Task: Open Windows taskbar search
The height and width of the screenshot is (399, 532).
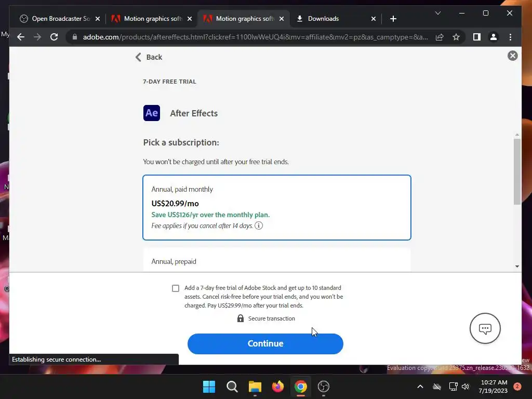Action: coord(232,387)
